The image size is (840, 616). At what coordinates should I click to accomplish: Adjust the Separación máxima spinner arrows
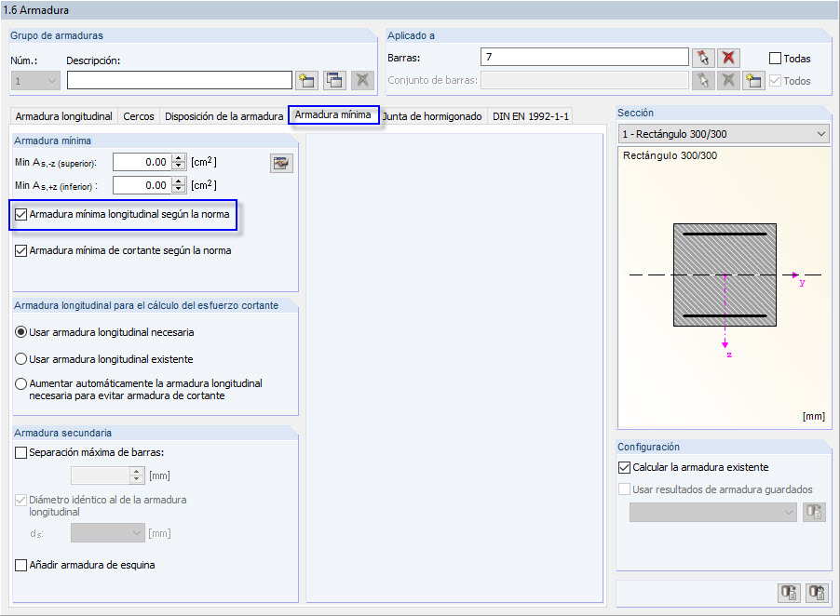137,475
